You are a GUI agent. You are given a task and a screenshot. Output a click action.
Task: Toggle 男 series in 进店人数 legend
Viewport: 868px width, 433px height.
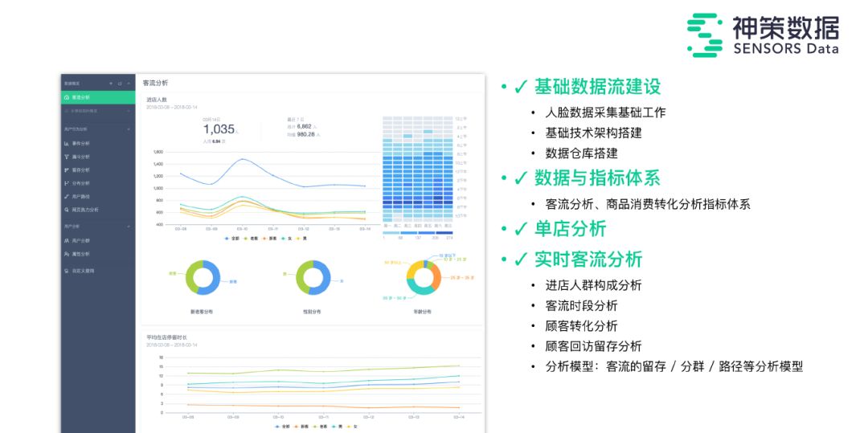coord(301,239)
